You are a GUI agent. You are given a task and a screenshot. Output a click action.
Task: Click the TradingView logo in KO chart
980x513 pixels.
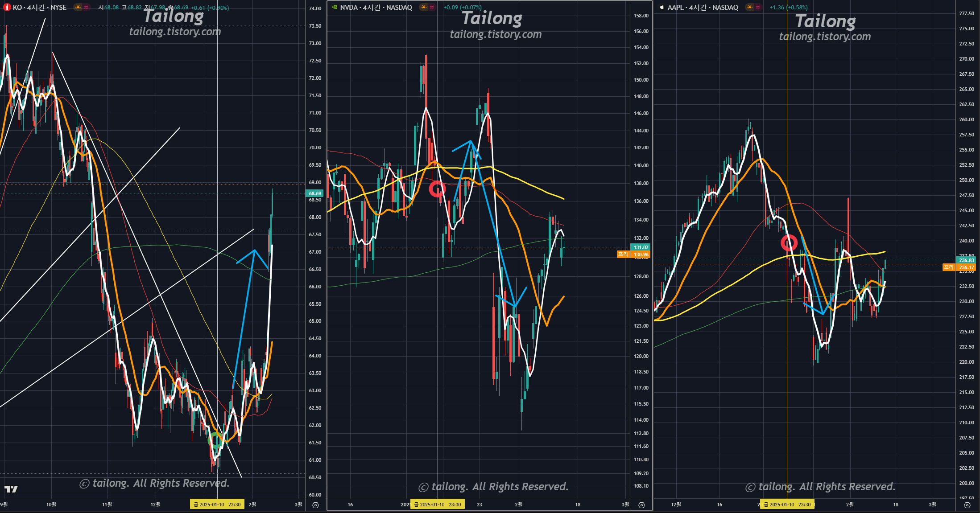tap(11, 489)
